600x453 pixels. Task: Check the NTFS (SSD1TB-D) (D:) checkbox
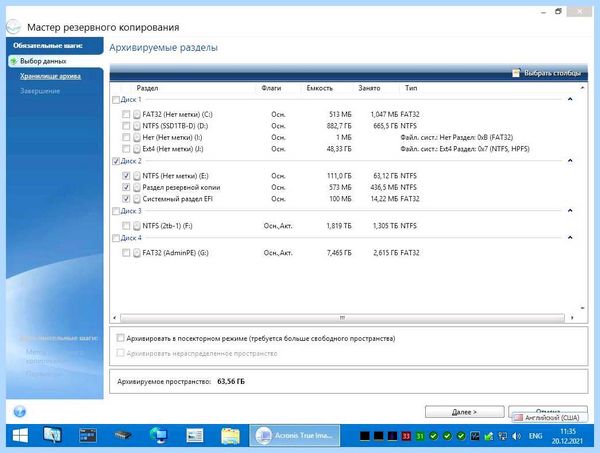coord(126,126)
